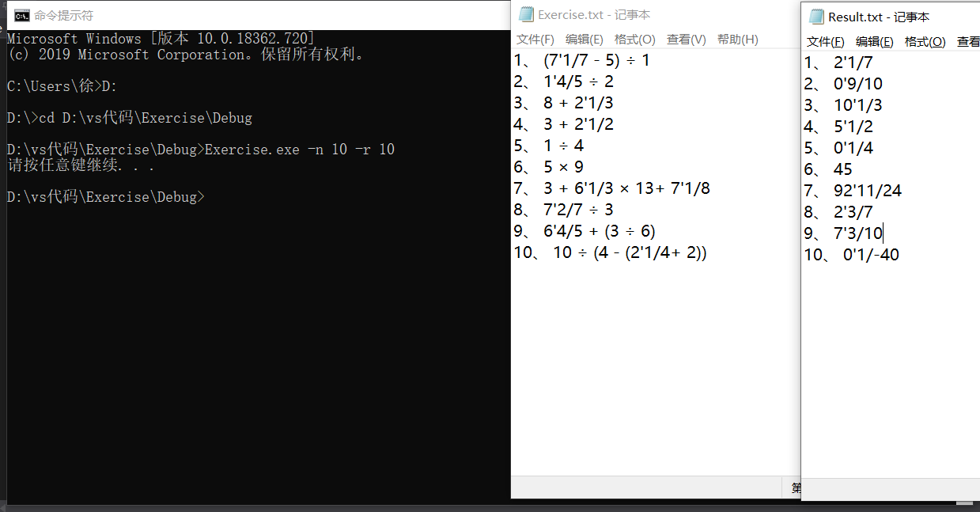Viewport: 980px width, 512px height.
Task: Click exercise line 1: (7'1/7 - 5) ÷ 1
Action: click(581, 60)
